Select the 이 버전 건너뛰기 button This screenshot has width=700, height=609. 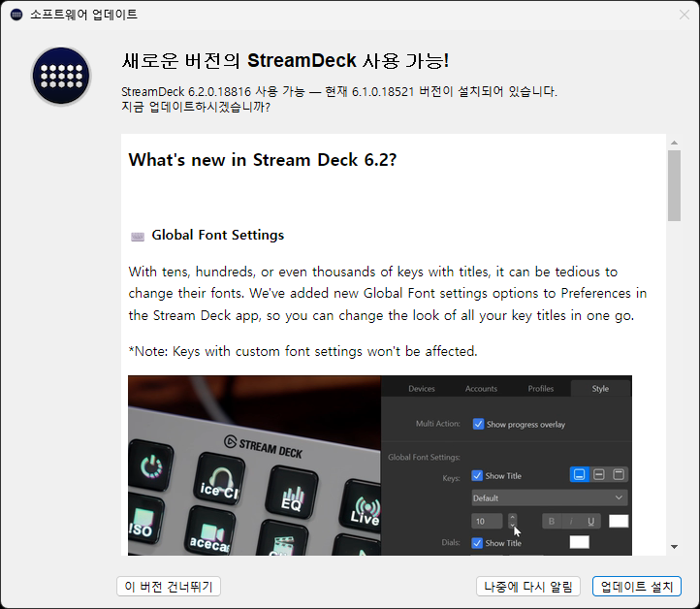[169, 587]
